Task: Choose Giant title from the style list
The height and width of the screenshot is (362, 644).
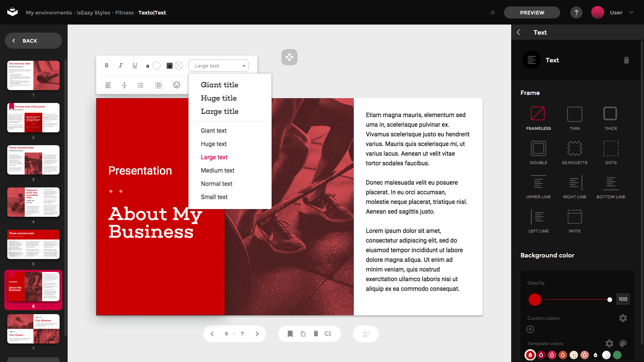Action: [219, 85]
